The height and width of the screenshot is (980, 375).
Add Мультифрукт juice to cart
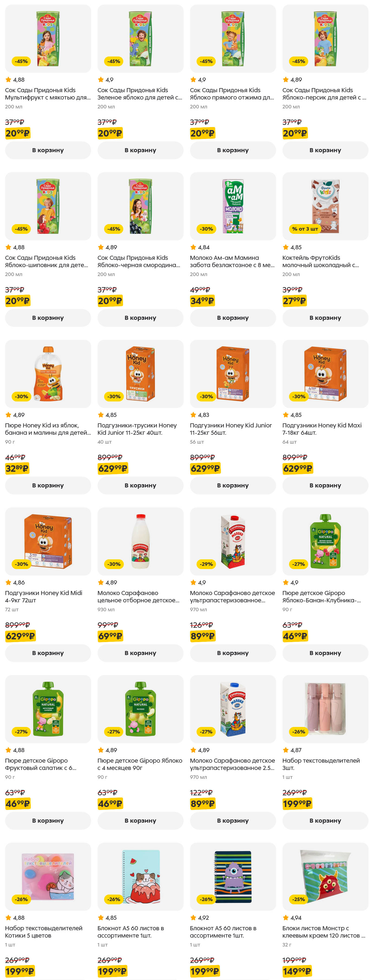(x=48, y=150)
